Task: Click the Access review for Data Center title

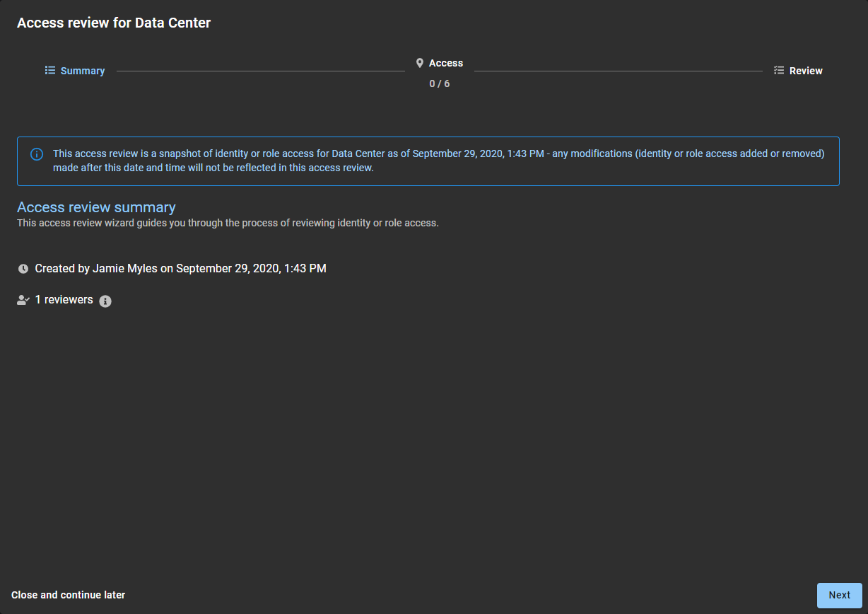Action: pyautogui.click(x=114, y=23)
